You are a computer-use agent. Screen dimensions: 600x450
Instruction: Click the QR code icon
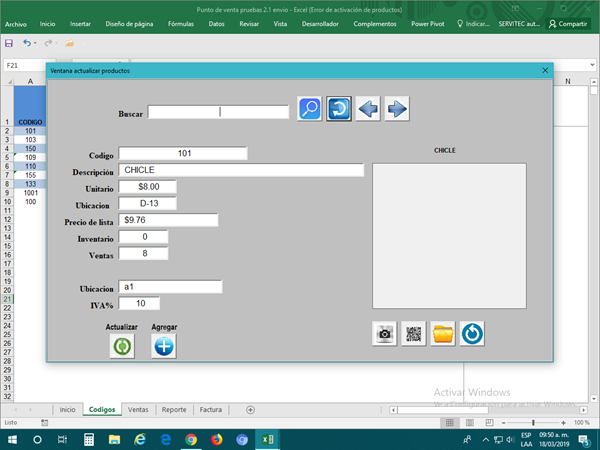413,334
